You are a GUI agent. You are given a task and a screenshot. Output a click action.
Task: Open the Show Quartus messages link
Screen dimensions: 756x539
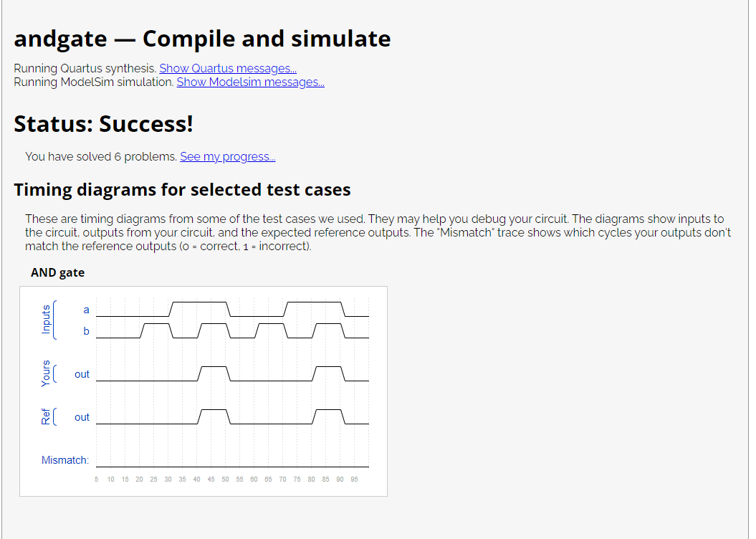pyautogui.click(x=228, y=69)
